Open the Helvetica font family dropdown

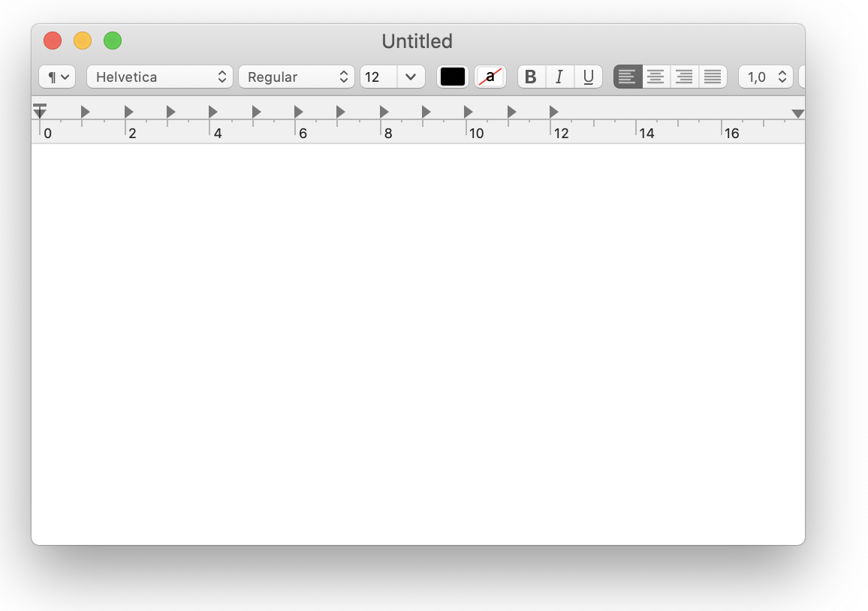coord(159,77)
